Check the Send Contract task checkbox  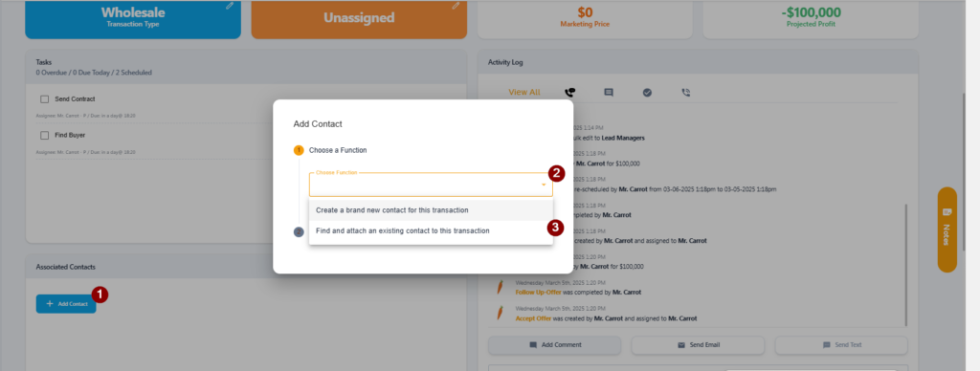[44, 99]
